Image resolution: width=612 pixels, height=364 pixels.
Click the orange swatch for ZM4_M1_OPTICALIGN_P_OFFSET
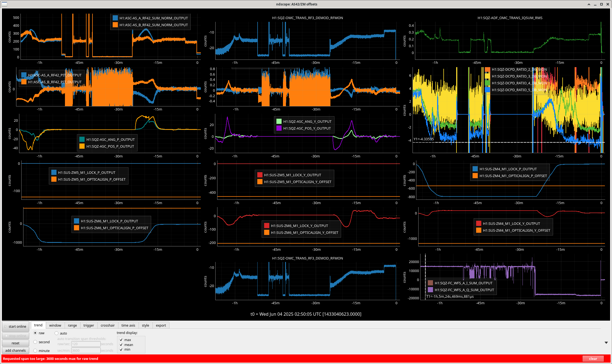click(x=475, y=176)
